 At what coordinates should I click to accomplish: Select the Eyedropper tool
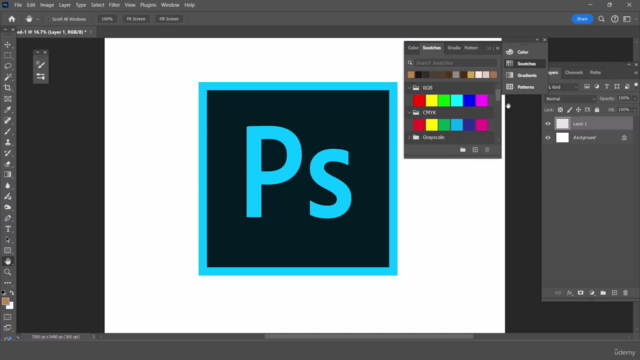8,110
